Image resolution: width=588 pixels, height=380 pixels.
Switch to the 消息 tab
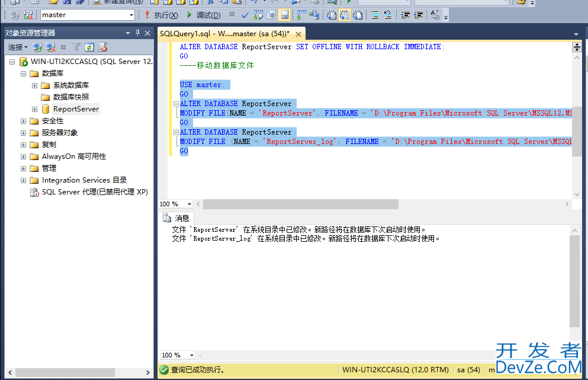click(176, 218)
